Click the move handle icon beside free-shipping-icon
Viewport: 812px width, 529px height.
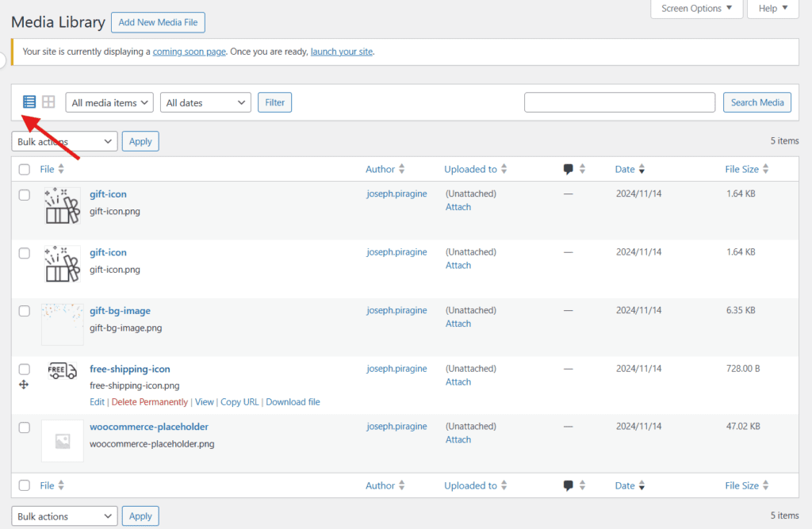coord(24,385)
